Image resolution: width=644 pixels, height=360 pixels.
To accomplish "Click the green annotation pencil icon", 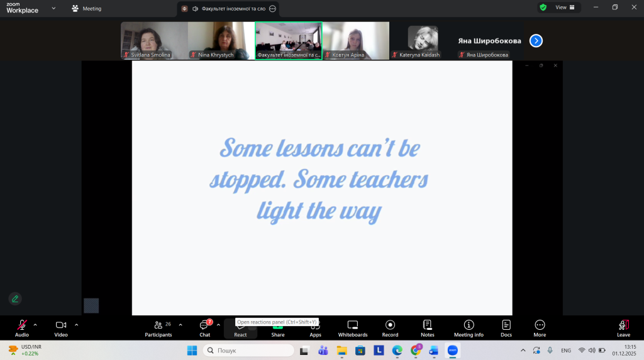I will (x=15, y=298).
